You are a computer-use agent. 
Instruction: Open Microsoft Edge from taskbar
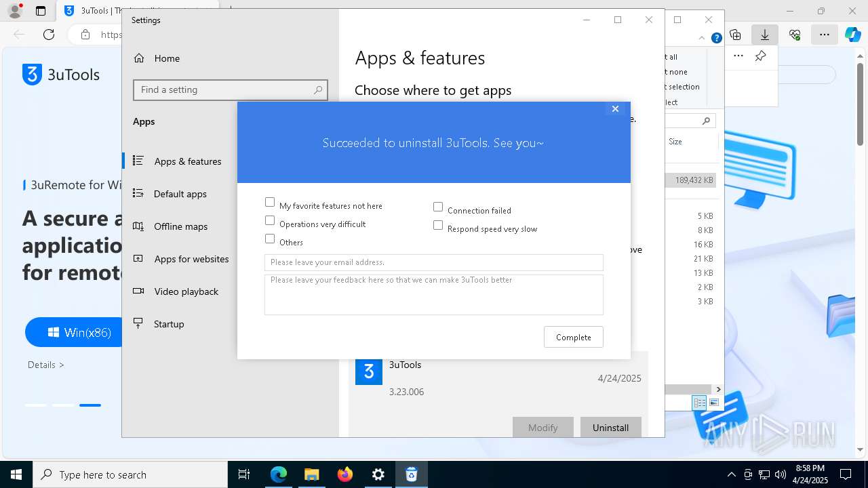pos(279,474)
